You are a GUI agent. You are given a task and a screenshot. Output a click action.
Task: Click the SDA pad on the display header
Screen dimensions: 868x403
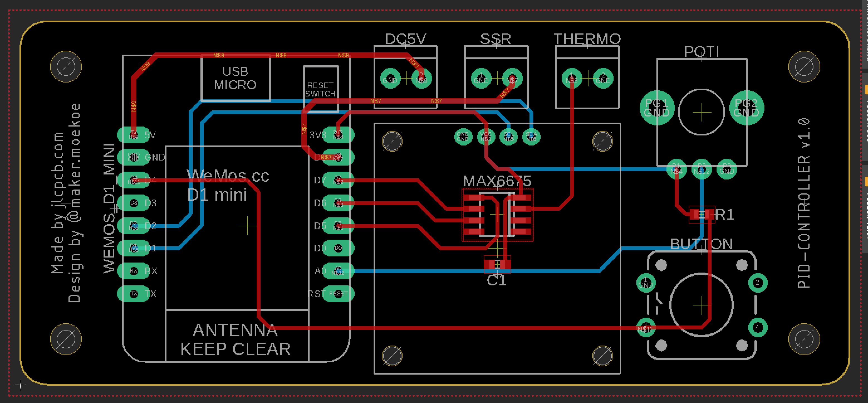coord(531,137)
